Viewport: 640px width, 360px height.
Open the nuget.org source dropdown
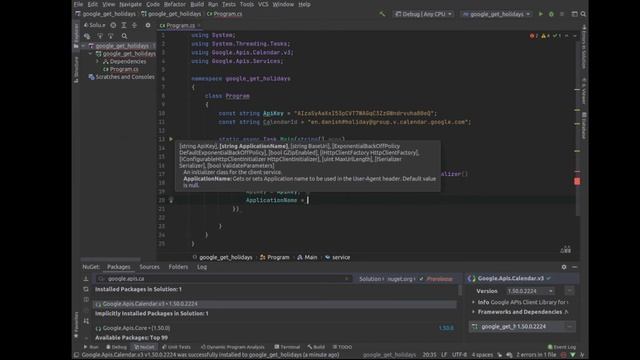coord(401,279)
